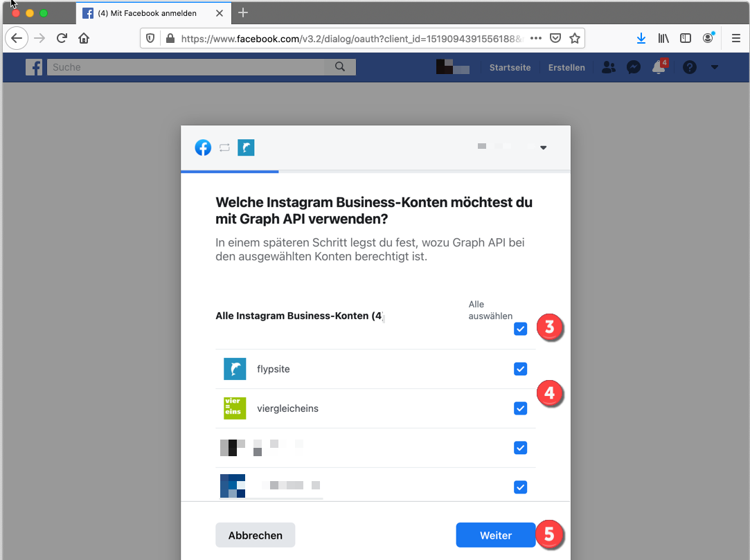Viewport: 750px width, 560px height.
Task: Open page actions three-dot menu
Action: point(536,38)
